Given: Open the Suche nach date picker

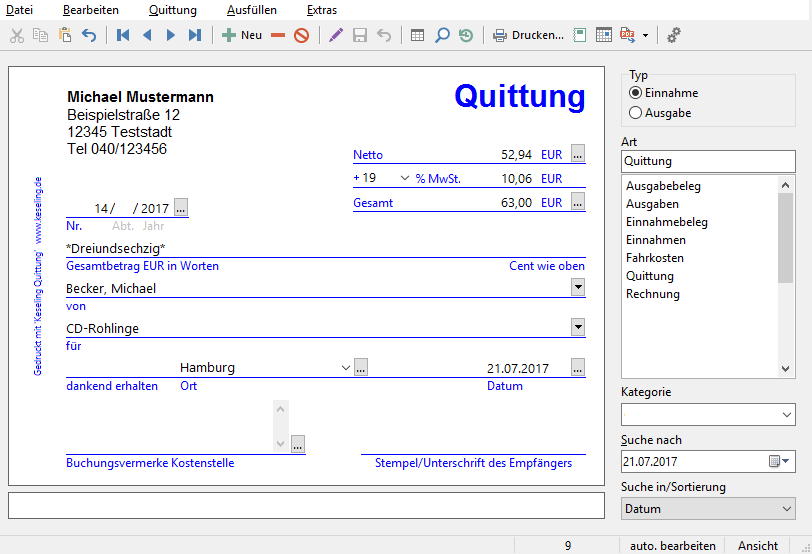Looking at the screenshot, I should pyautogui.click(x=779, y=461).
